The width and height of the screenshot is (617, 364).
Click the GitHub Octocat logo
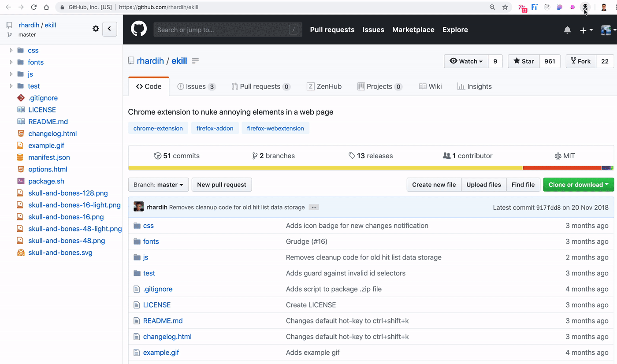(x=139, y=30)
